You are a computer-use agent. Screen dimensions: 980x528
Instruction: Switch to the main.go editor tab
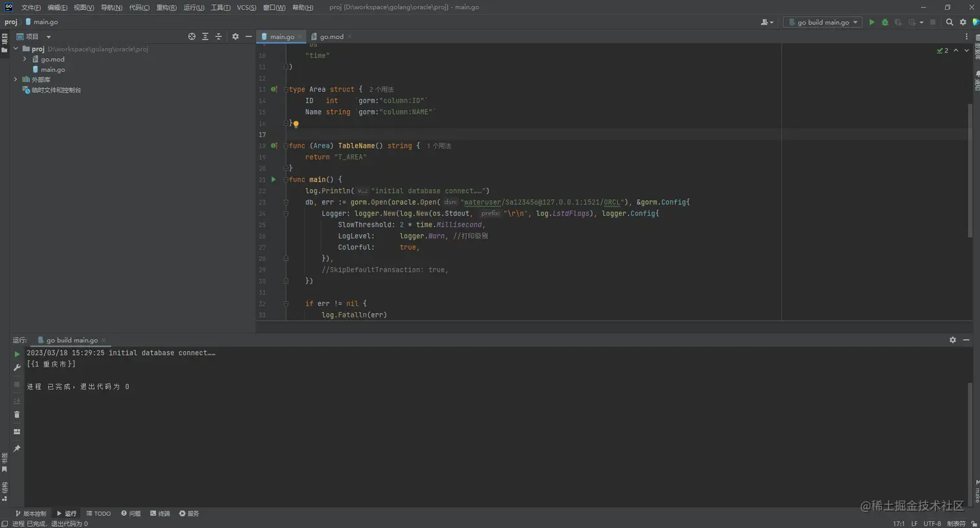(282, 37)
